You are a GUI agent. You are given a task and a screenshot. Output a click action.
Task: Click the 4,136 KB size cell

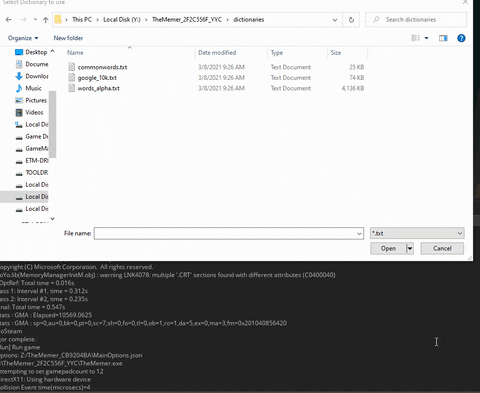coord(353,88)
